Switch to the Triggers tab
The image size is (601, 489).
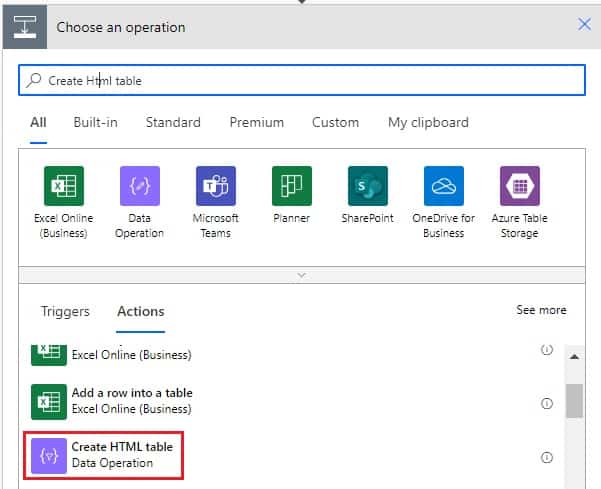point(65,311)
